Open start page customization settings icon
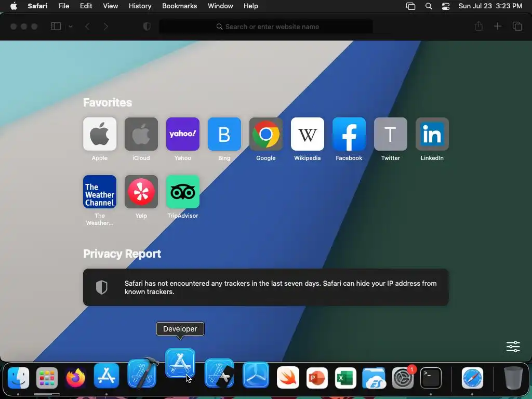Image resolution: width=532 pixels, height=399 pixels. tap(513, 347)
